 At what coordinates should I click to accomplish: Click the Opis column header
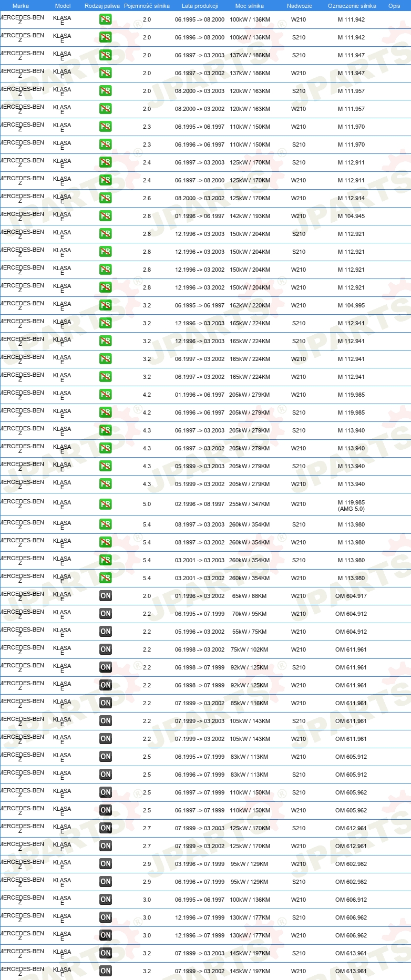point(394,6)
